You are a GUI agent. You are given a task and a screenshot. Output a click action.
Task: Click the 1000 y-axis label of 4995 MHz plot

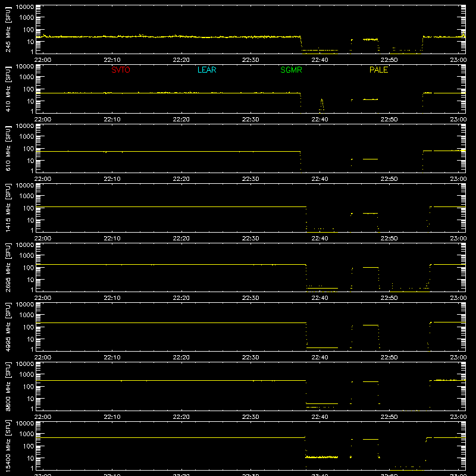[27, 315]
